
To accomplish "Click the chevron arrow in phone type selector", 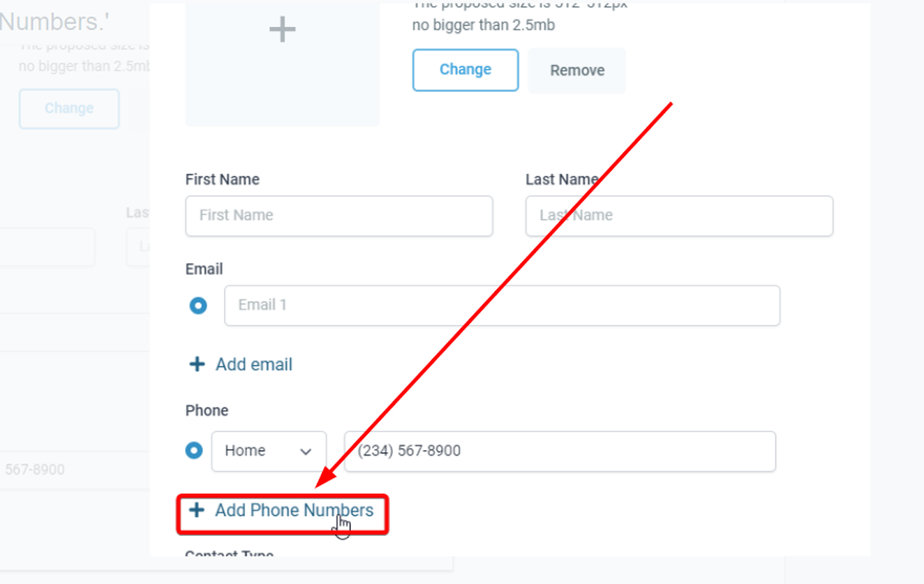I will (305, 452).
